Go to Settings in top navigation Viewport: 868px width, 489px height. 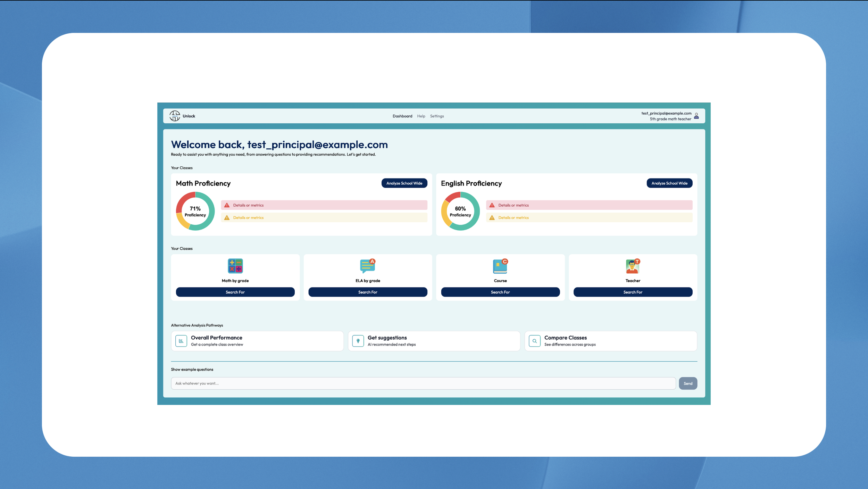(x=437, y=116)
